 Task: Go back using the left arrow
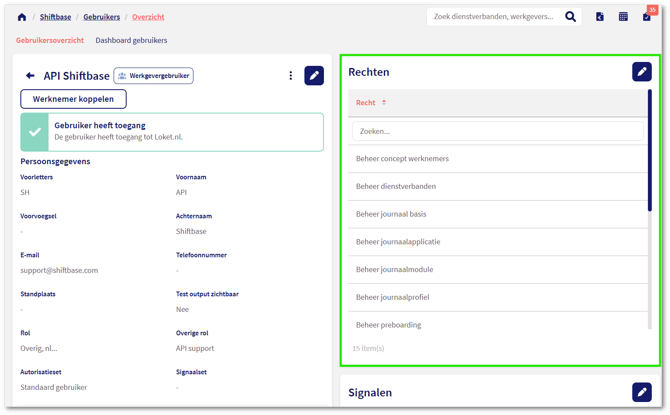click(30, 76)
